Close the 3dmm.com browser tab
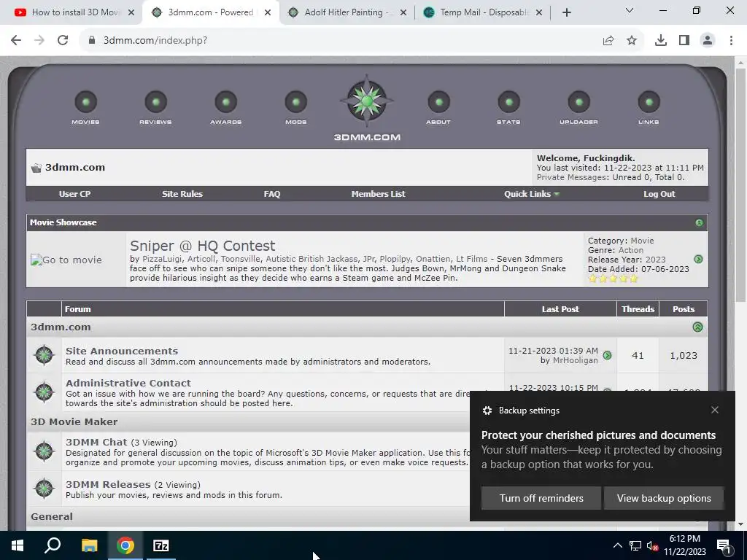This screenshot has width=747, height=560. pos(268,12)
